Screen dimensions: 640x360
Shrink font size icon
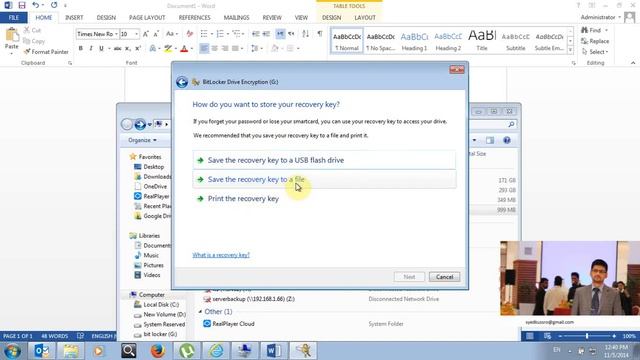(156, 34)
